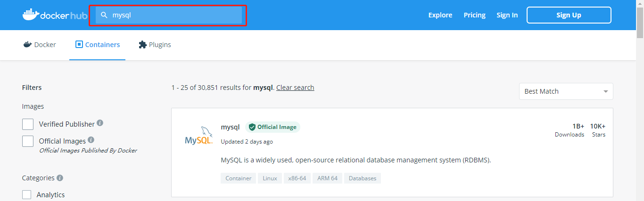Click the Official Image badge
The width and height of the screenshot is (644, 201).
(272, 127)
